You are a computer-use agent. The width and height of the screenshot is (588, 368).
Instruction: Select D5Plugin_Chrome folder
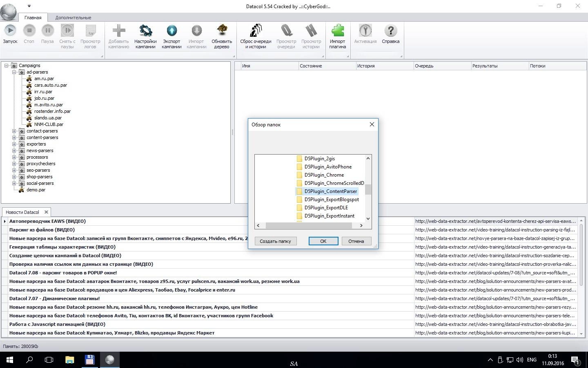[324, 175]
